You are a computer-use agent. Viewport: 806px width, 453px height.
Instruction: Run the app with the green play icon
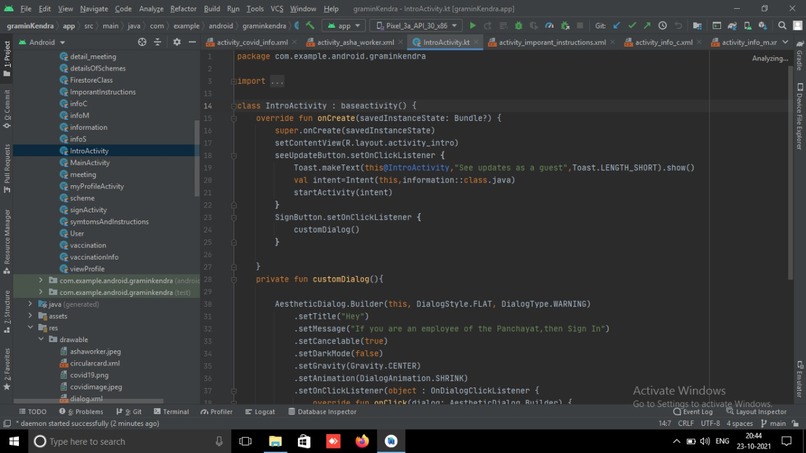pos(472,26)
